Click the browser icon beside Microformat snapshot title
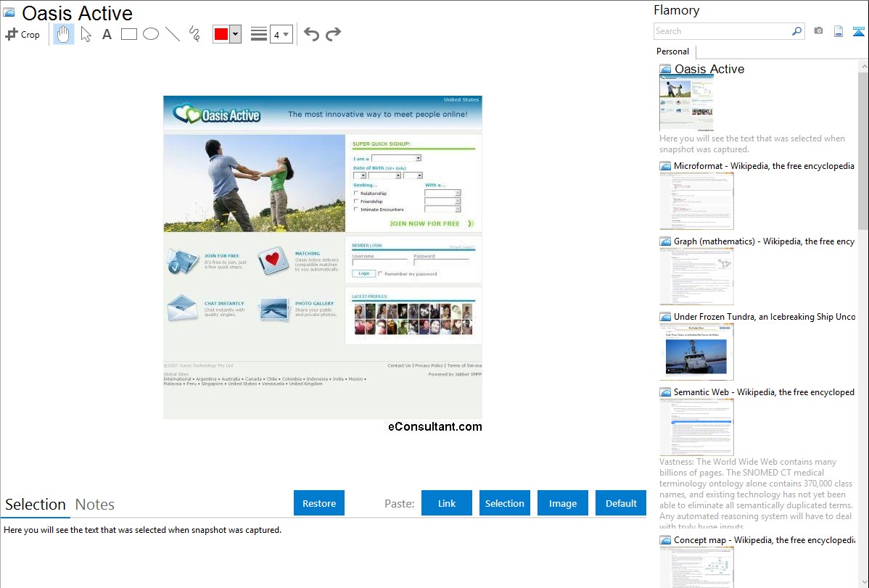This screenshot has height=588, width=869. coord(665,166)
